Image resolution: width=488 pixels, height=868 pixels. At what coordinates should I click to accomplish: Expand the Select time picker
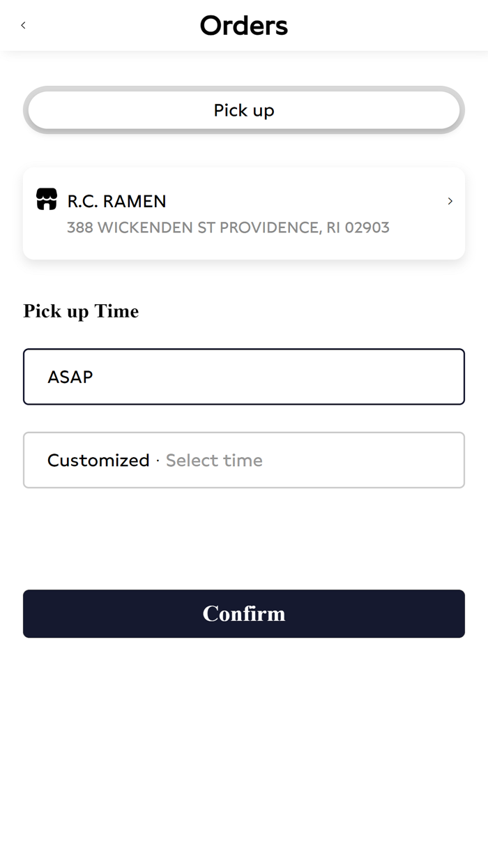pos(213,460)
